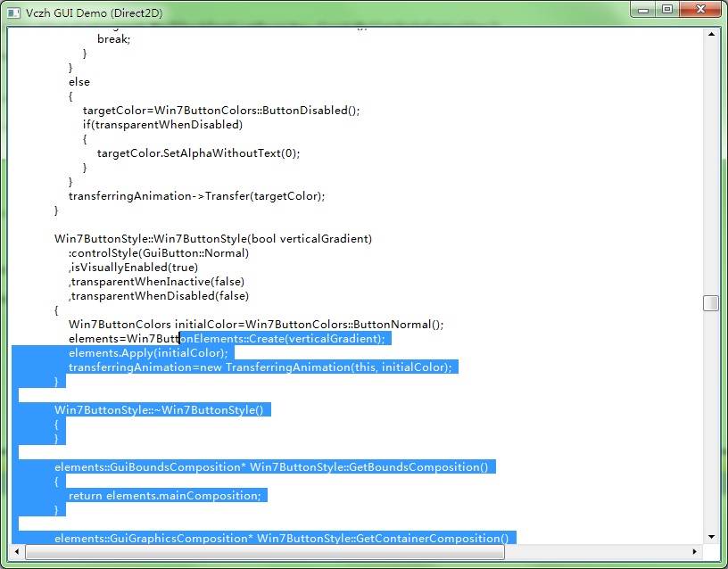Click the horizontal scrollbar right arrow

(x=695, y=551)
